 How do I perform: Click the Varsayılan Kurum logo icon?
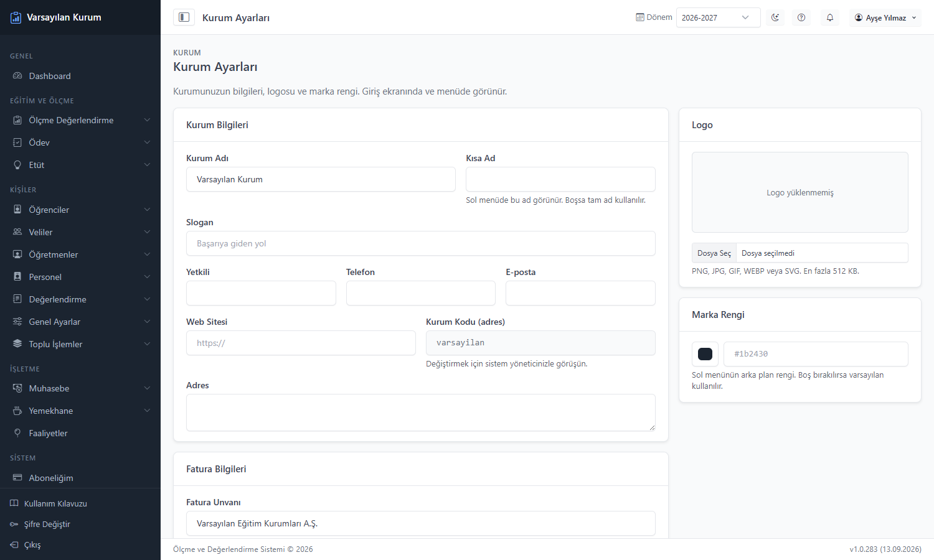(16, 17)
